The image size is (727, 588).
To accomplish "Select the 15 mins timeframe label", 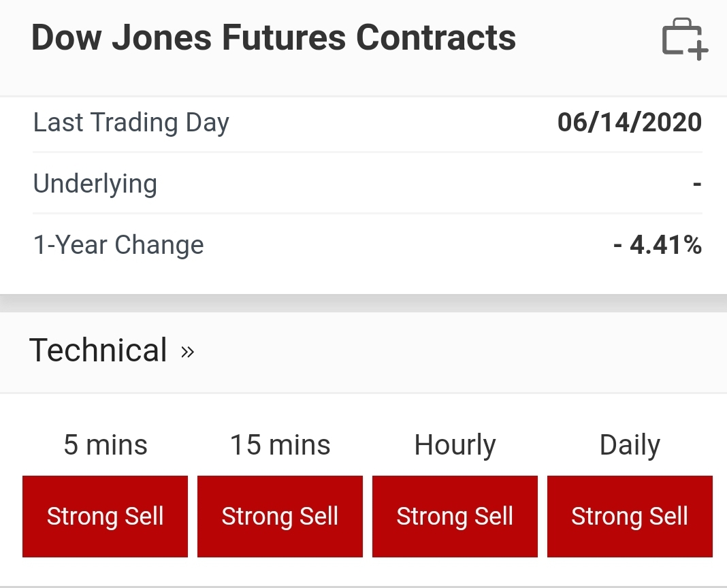I will click(x=280, y=444).
